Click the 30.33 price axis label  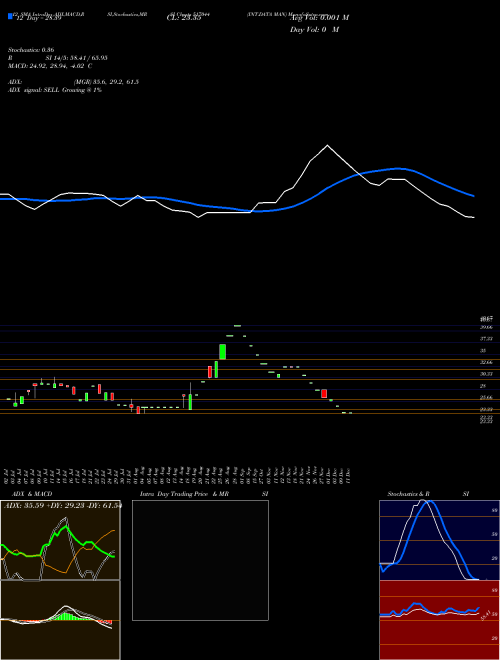coord(487,374)
